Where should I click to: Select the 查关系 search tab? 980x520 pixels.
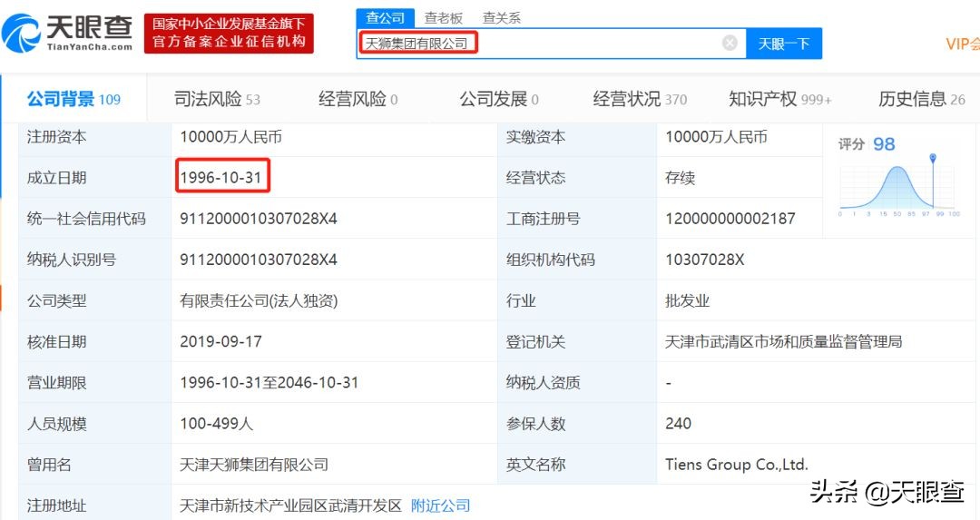502,18
